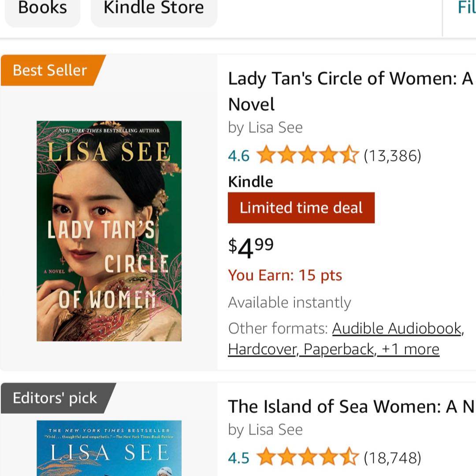Open Lady Tan's Circle of Women cover image

pyautogui.click(x=109, y=231)
